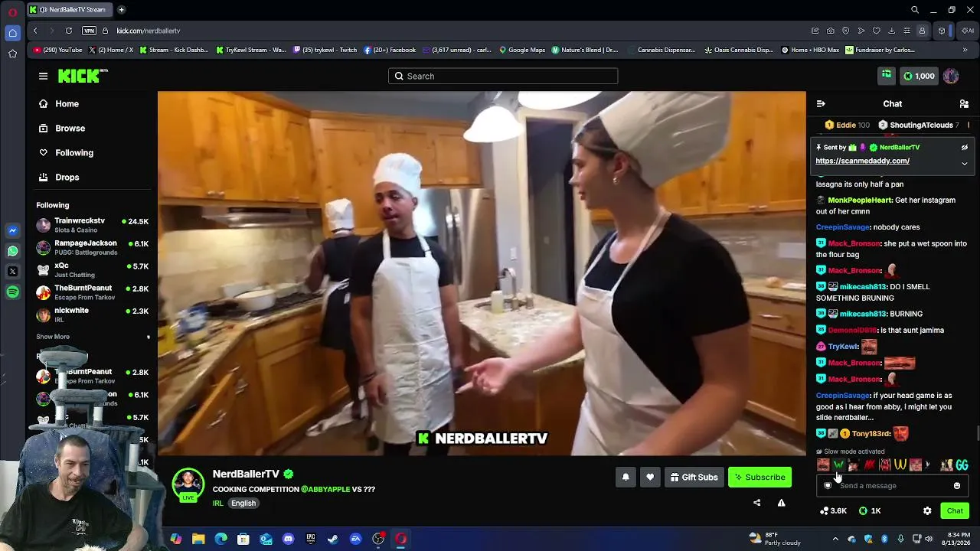Open the emote picker smiley
Viewport: 980px width, 551px height.
pyautogui.click(x=957, y=485)
